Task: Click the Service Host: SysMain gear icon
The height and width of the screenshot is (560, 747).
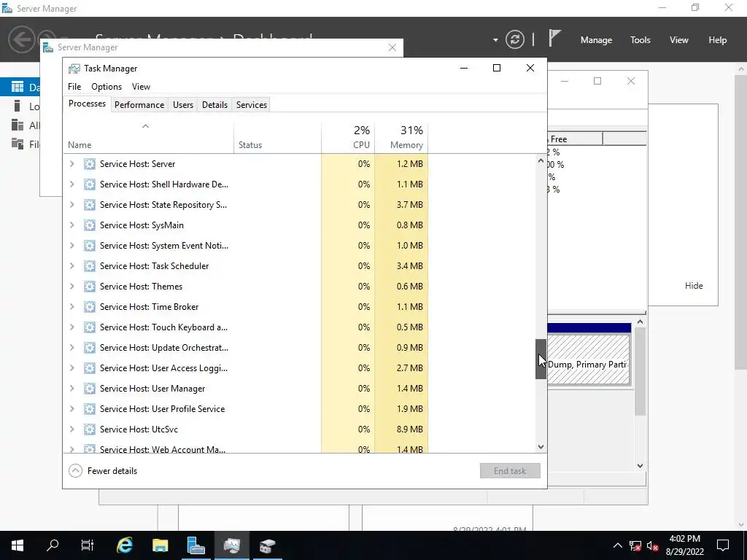Action: (x=90, y=225)
